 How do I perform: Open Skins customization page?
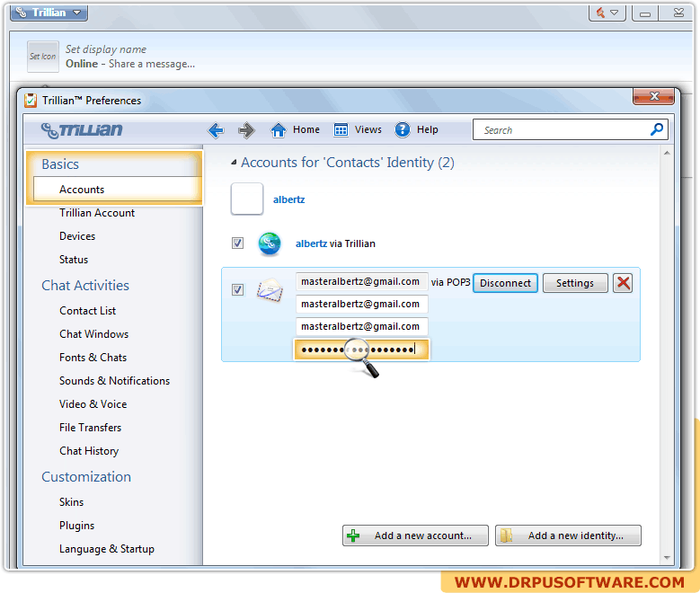click(x=71, y=502)
